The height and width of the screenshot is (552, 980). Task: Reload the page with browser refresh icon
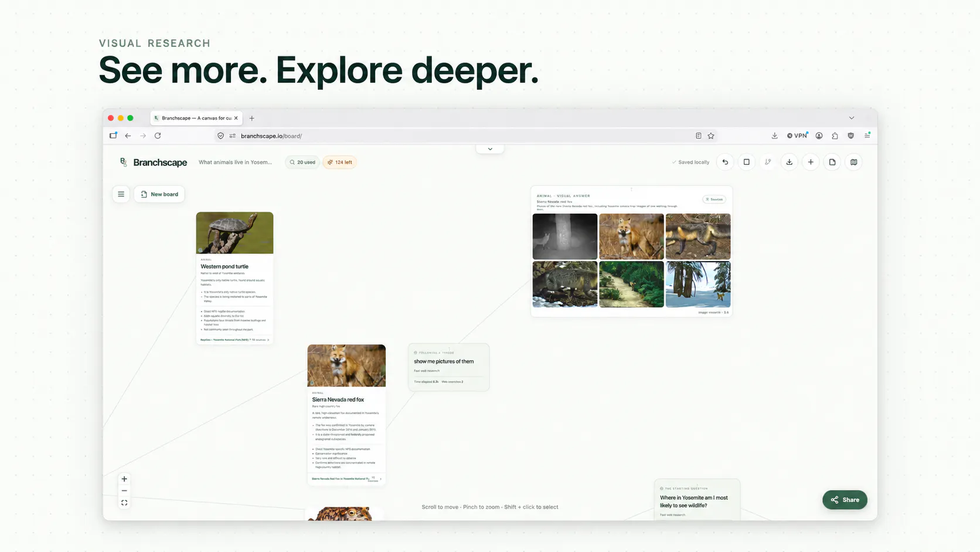point(158,136)
